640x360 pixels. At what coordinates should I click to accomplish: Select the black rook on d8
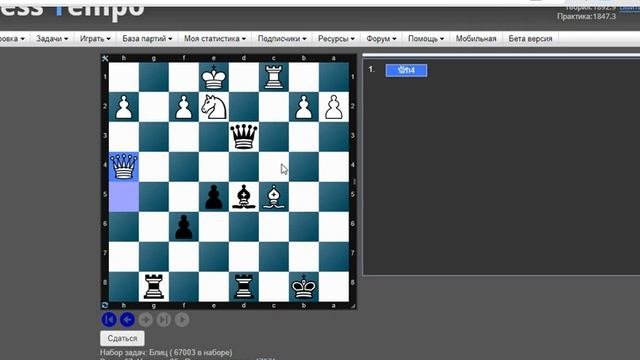(x=244, y=287)
